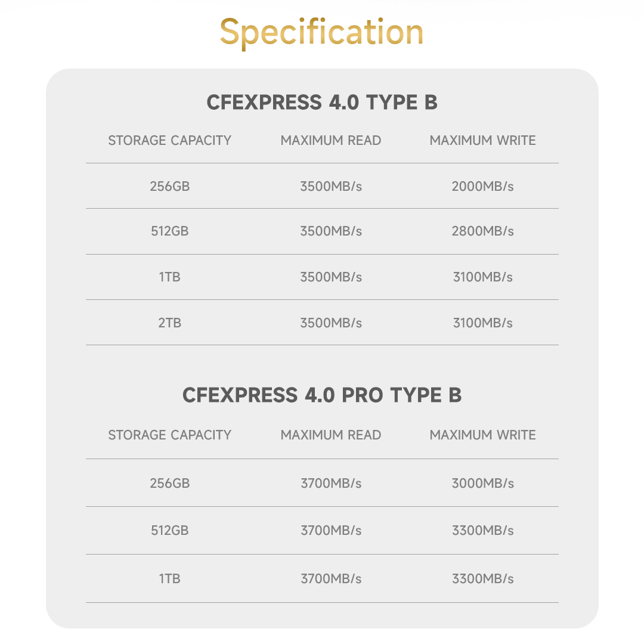Select the 2000MB/s write speed cell
This screenshot has width=644, height=644.
(x=482, y=187)
